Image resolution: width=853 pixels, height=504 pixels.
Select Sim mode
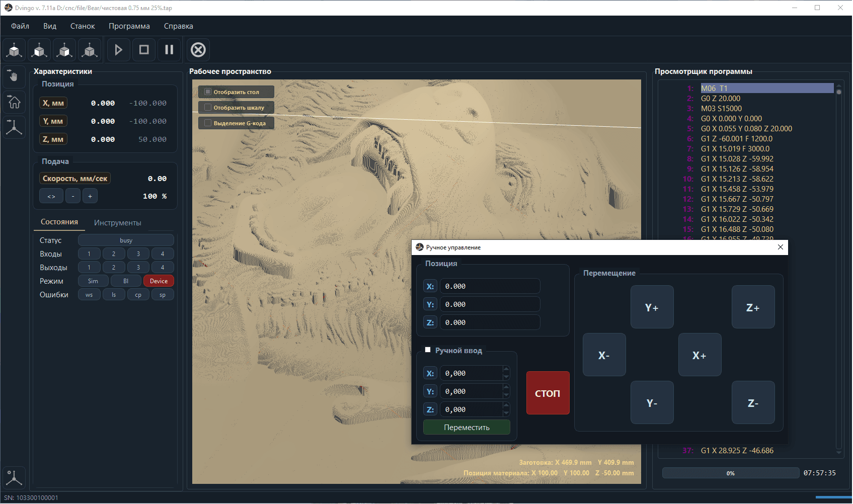click(93, 281)
